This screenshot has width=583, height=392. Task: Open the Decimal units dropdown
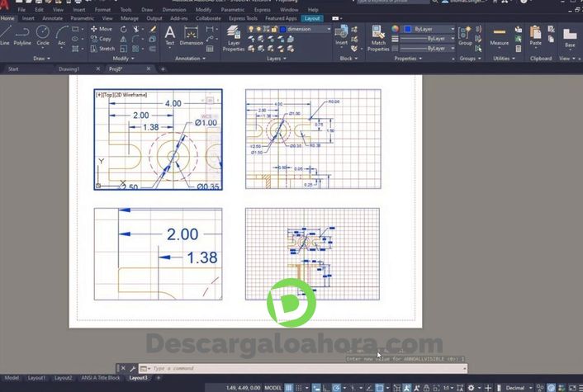(518, 388)
